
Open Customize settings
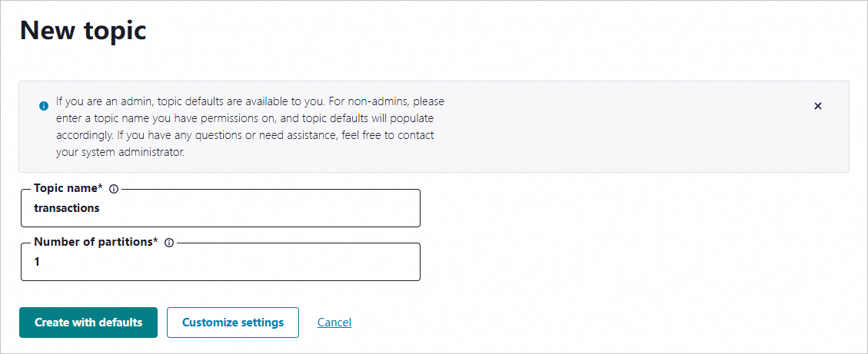232,323
